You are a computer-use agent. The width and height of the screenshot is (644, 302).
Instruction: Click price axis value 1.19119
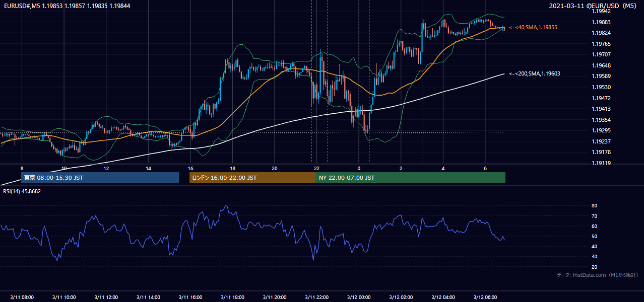click(x=601, y=163)
